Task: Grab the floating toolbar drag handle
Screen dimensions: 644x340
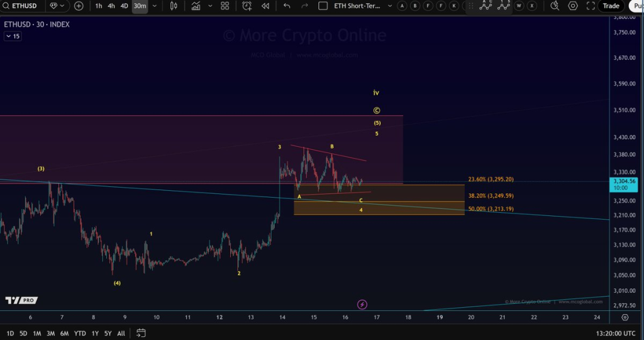Action: tap(471, 6)
